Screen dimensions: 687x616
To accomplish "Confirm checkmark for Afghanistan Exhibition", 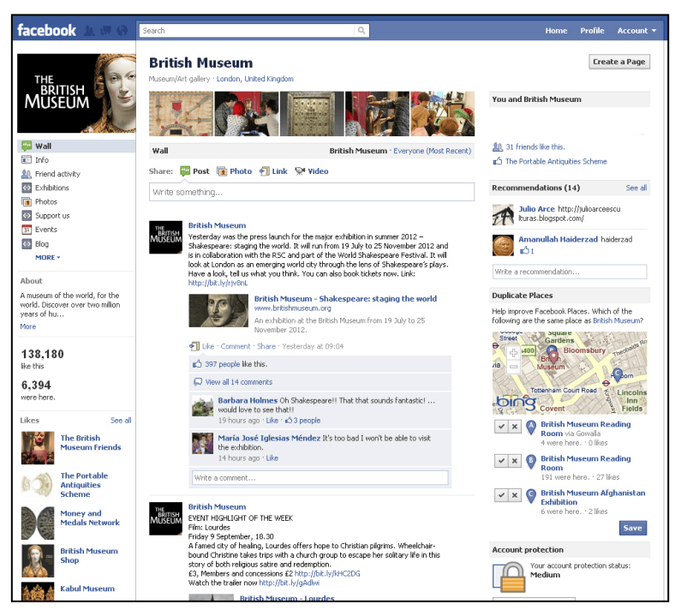I will (501, 495).
